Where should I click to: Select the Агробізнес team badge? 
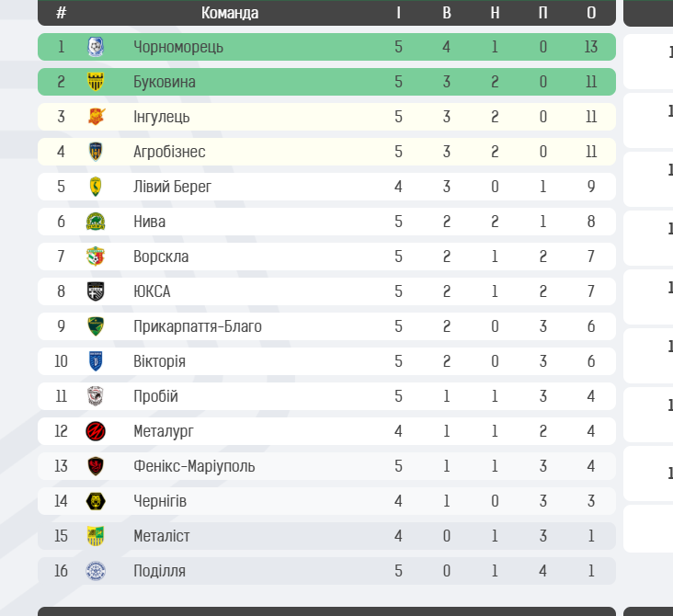click(96, 152)
